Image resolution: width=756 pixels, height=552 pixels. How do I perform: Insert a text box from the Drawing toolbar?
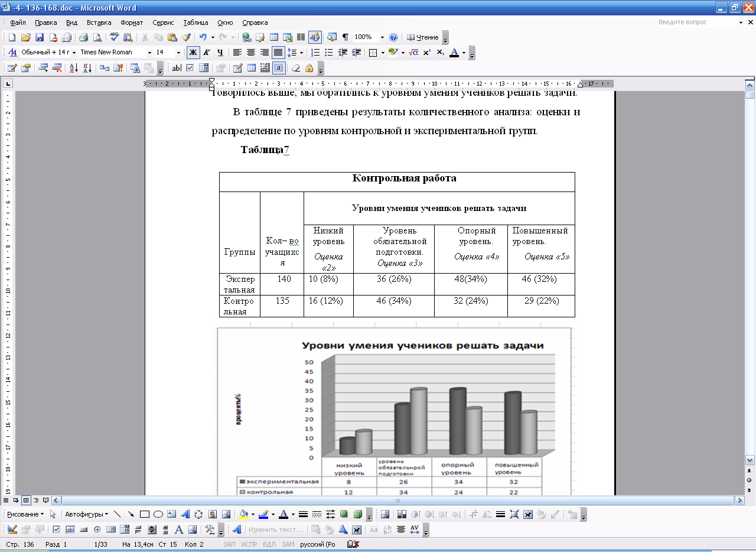point(172,514)
